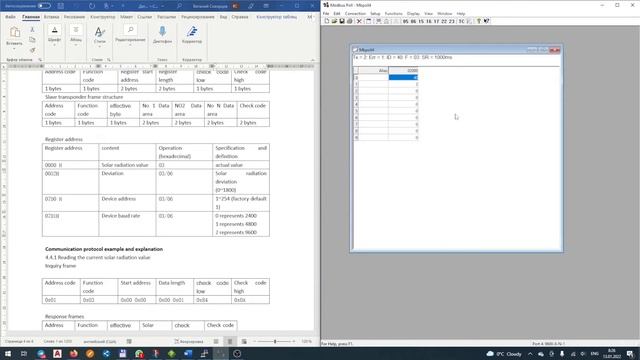Viewport: 640px width, 360px height.
Task: Click TC button in Modbus Poll toolbar
Action: coord(461,21)
